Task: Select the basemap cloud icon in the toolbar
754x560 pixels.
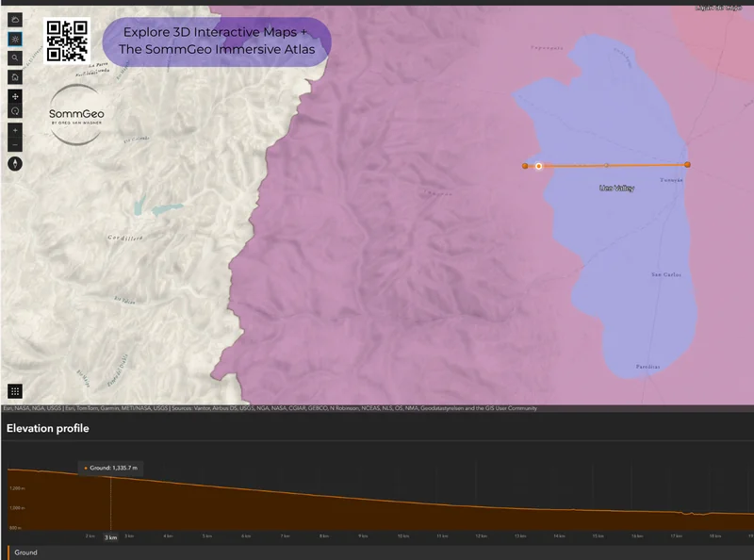Action: [15, 20]
